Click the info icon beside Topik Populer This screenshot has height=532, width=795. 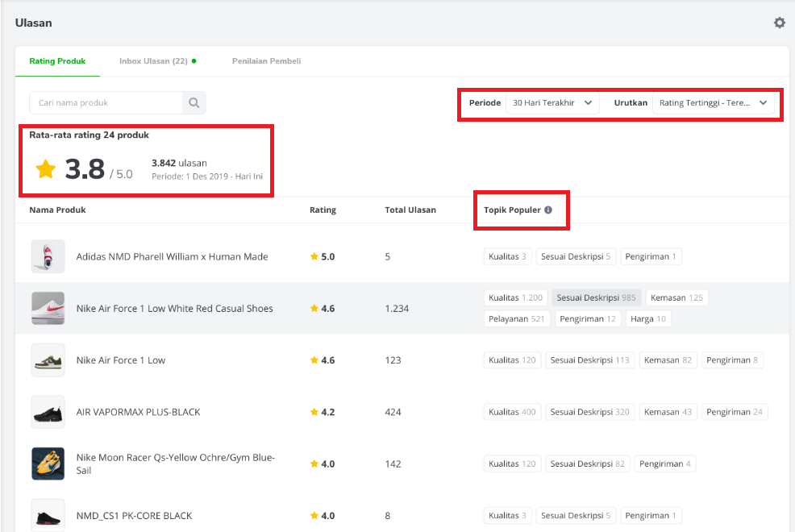coord(548,210)
